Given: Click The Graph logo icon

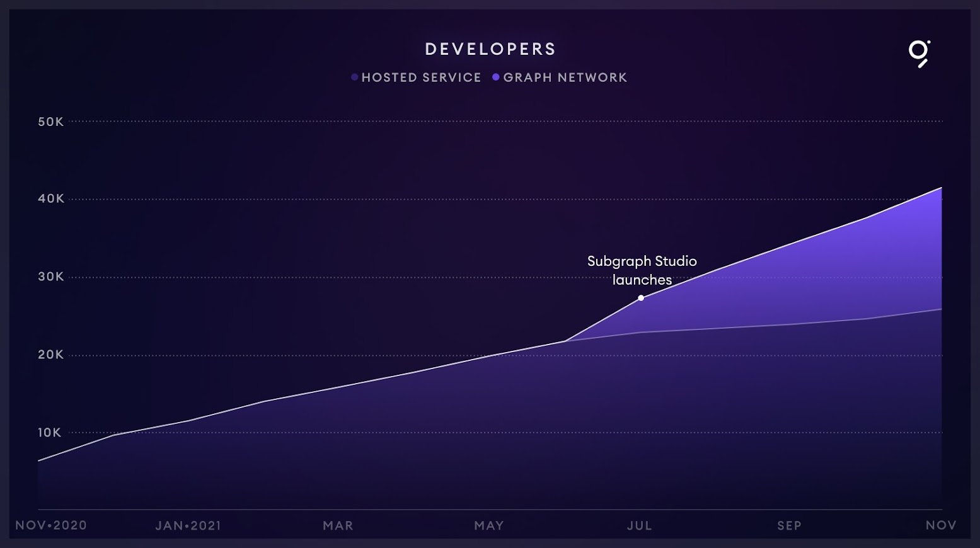Looking at the screenshot, I should tap(919, 53).
